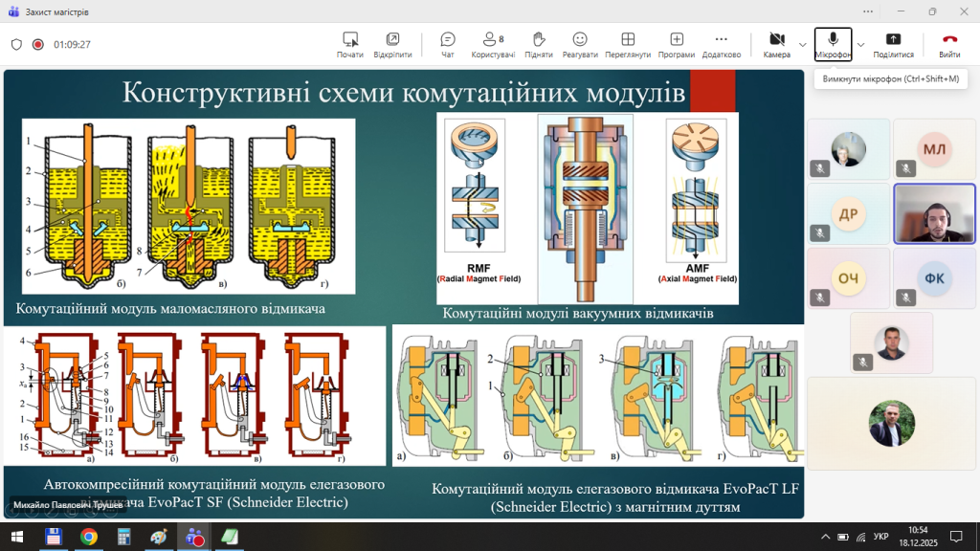
Task: Click the red recording indicator
Action: pos(38,44)
